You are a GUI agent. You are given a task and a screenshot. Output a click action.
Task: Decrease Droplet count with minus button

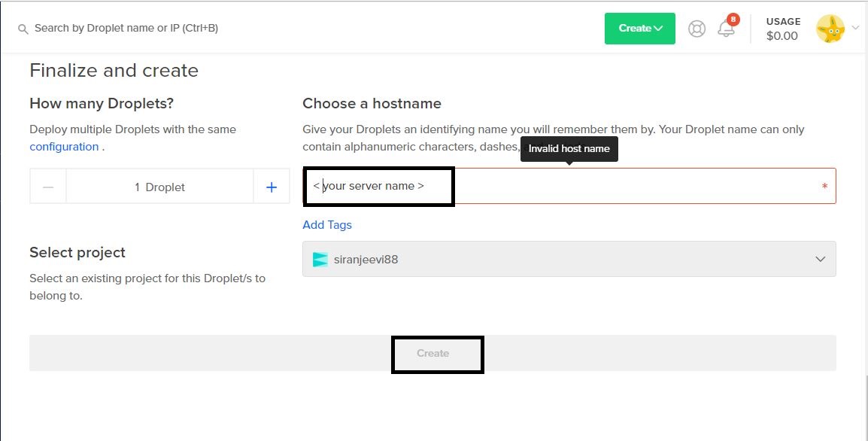(x=48, y=187)
